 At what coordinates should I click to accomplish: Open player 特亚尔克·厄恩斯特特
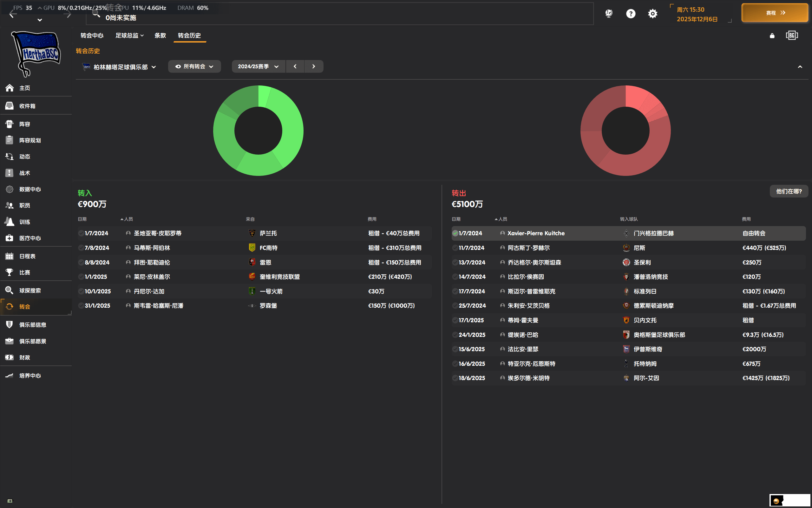[531, 364]
